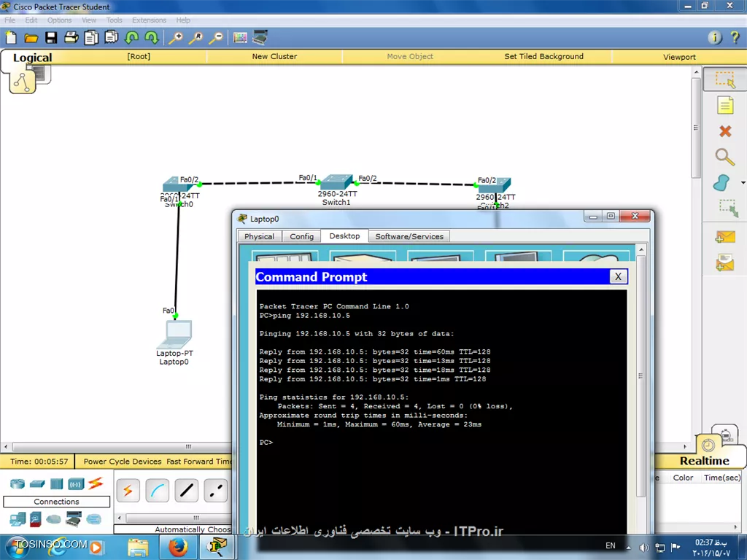The width and height of the screenshot is (747, 560).
Task: Open help via the question mark icon
Action: pos(735,37)
